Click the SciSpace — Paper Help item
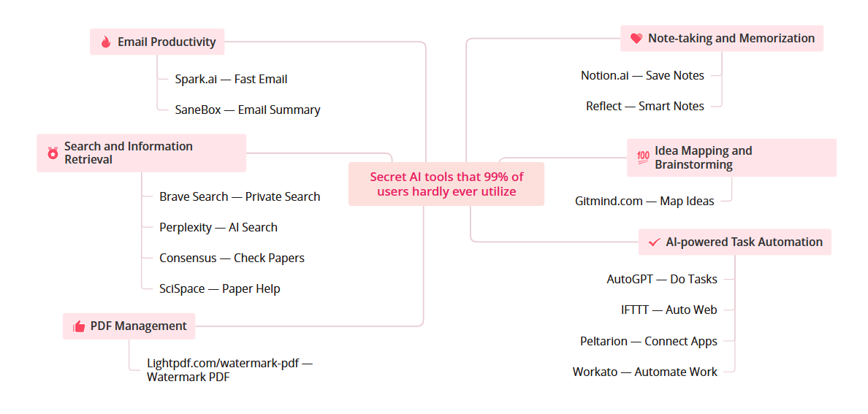 click(x=220, y=288)
